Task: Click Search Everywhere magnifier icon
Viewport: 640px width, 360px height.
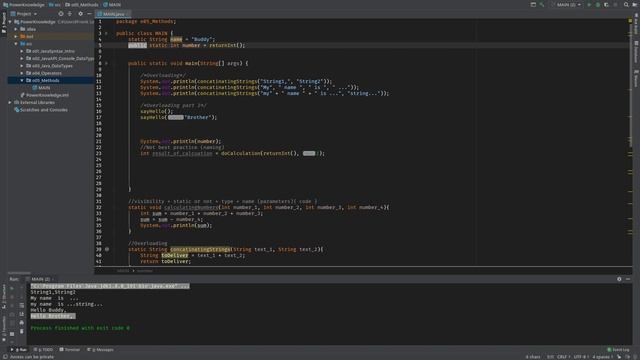Action: (626, 4)
